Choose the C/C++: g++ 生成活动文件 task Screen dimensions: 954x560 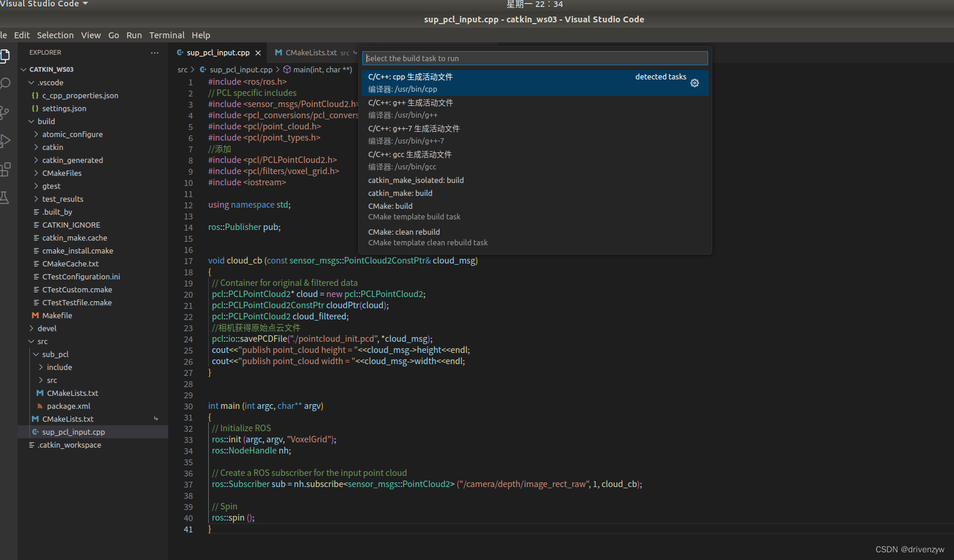tap(410, 102)
